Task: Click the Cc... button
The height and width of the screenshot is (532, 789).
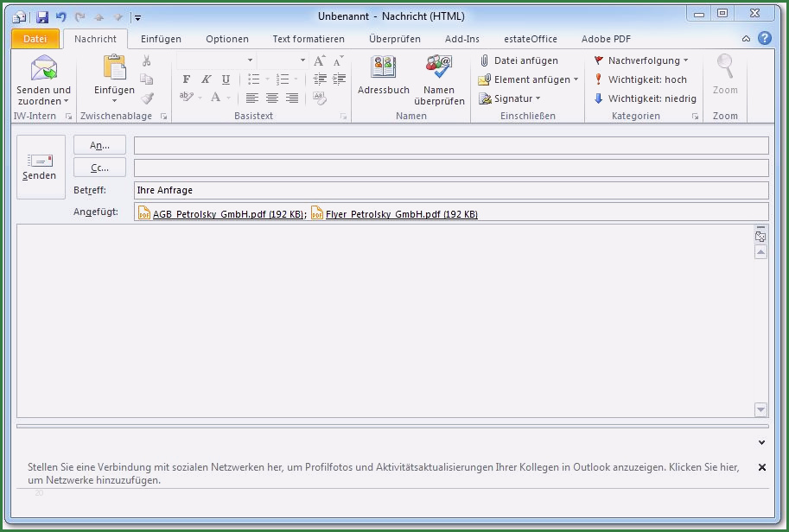Action: pos(99,168)
